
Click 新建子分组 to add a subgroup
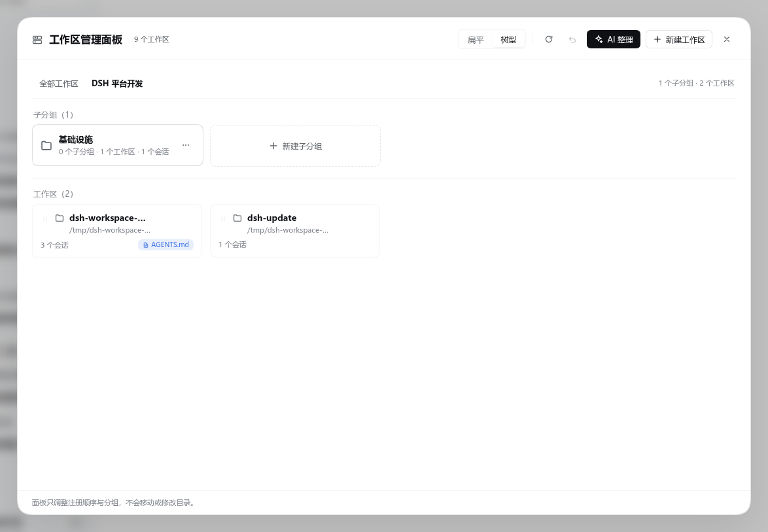click(x=295, y=146)
